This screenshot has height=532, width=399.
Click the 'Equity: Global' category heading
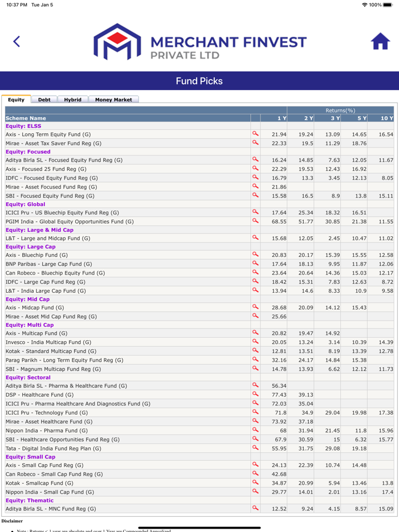(x=26, y=204)
